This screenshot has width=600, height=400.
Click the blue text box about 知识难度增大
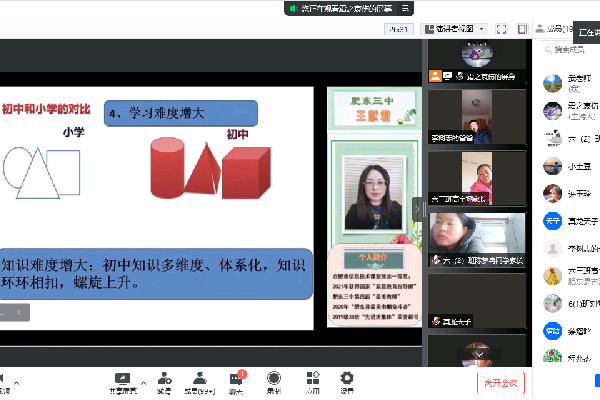tap(156, 274)
